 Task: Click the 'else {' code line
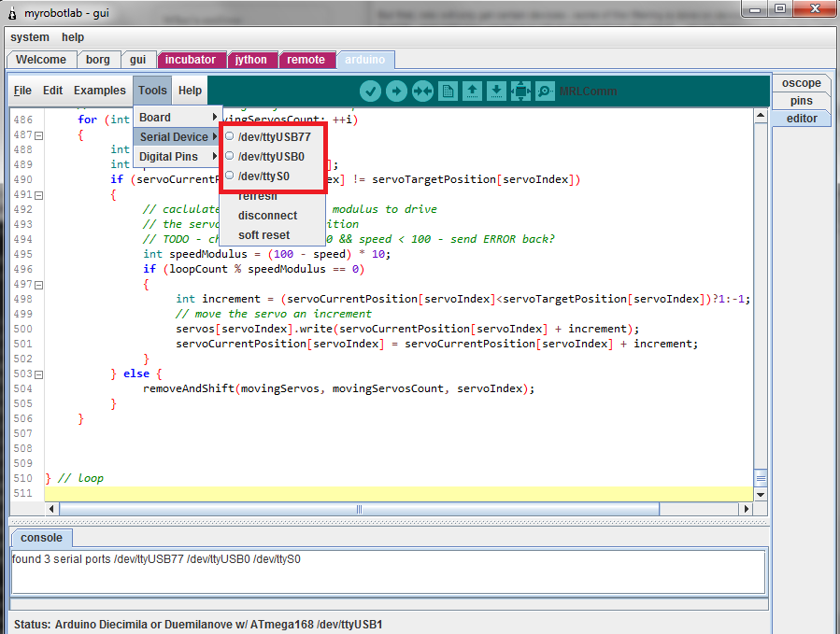pos(136,373)
